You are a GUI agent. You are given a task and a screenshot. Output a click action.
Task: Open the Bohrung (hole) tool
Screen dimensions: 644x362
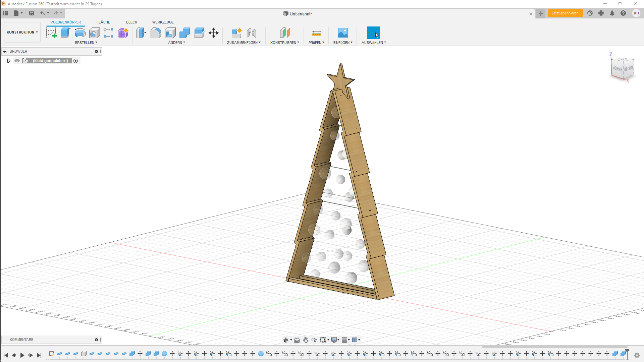[x=94, y=33]
